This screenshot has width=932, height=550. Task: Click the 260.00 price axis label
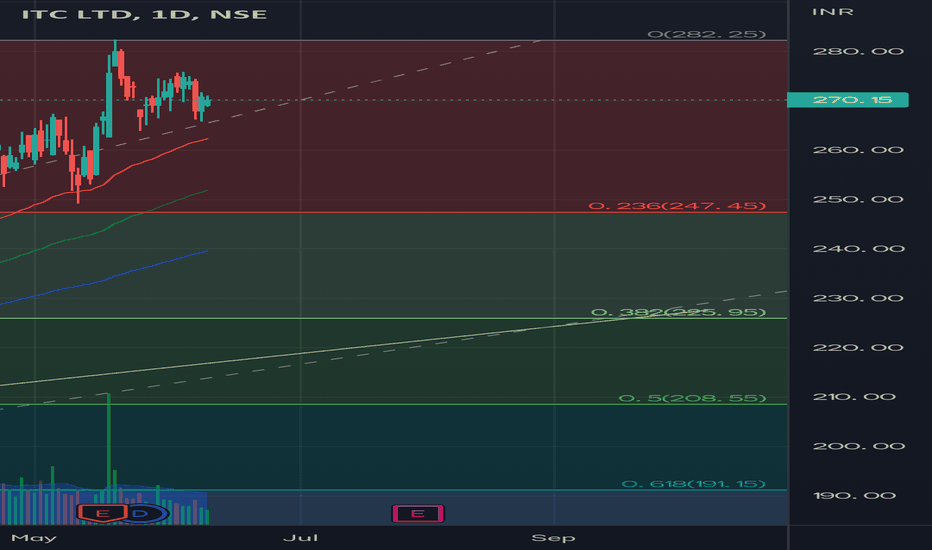[858, 150]
